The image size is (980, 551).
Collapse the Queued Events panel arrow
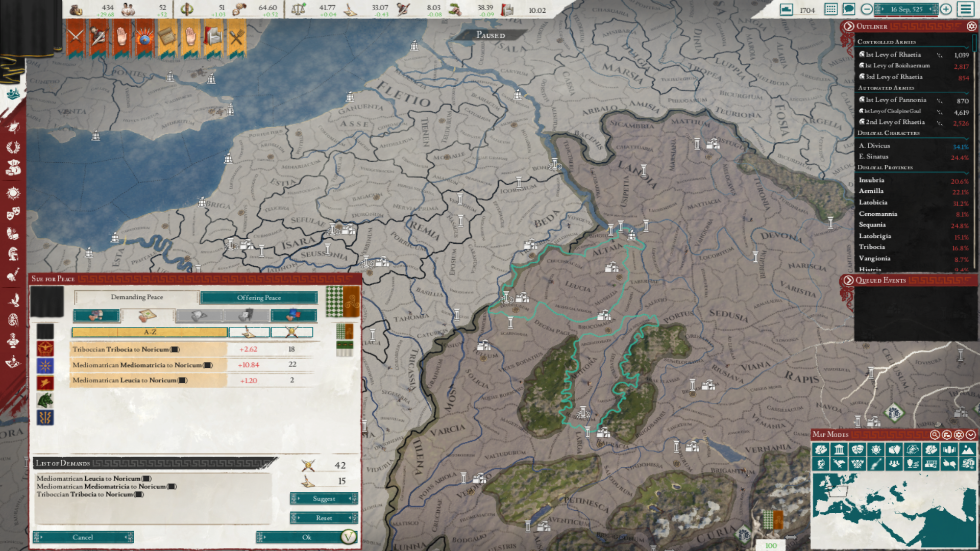point(848,280)
